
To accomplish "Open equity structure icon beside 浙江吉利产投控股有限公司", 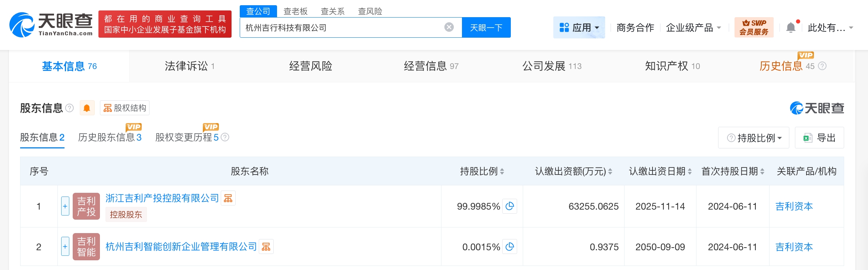I will (228, 198).
